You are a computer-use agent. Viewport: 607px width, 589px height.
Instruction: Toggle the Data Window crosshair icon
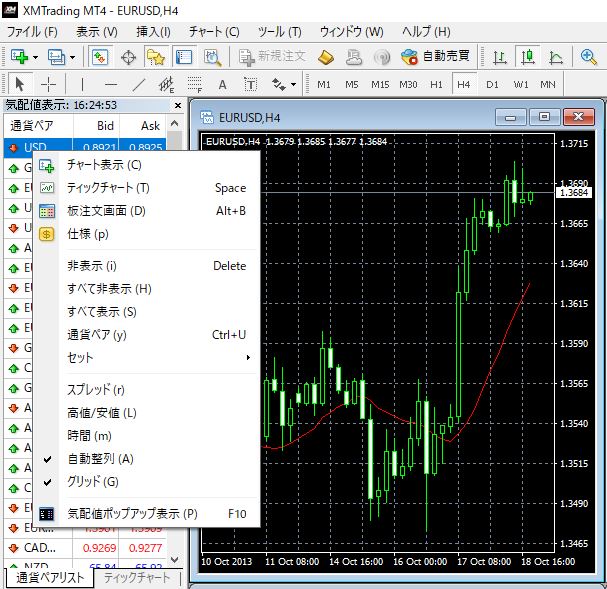[x=128, y=58]
